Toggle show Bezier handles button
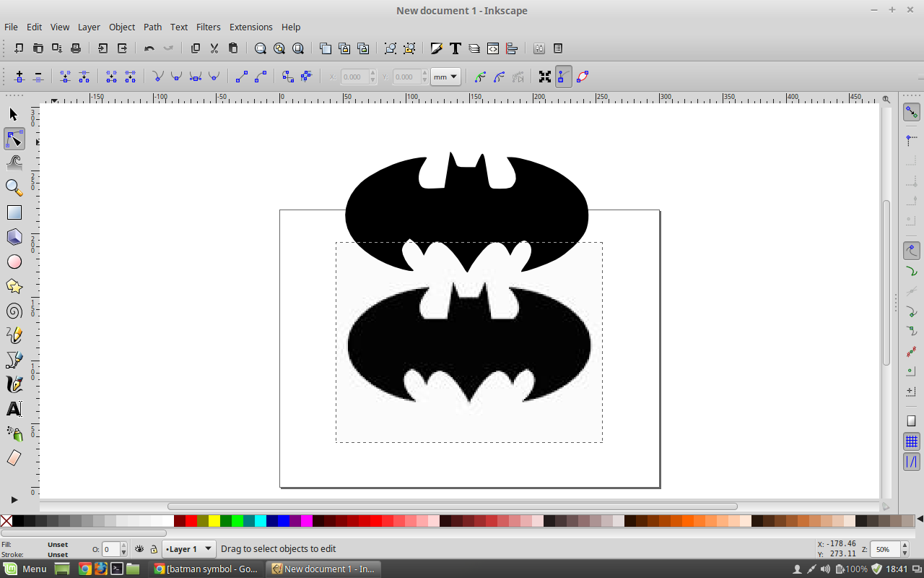Image resolution: width=924 pixels, height=578 pixels. click(x=564, y=76)
